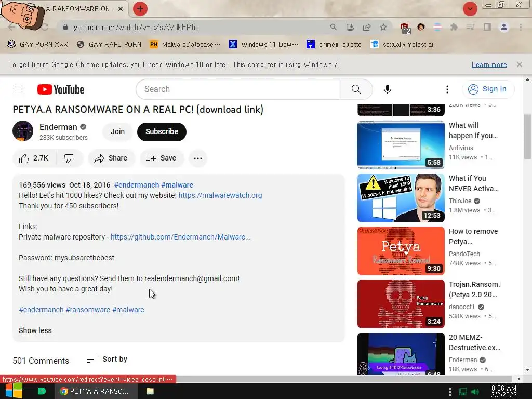Click the Enderman channel name
The width and height of the screenshot is (532, 399).
pos(58,127)
